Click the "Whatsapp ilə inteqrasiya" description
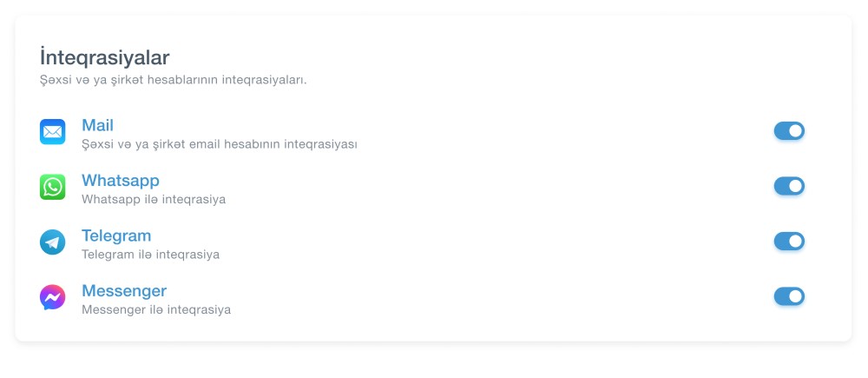 (154, 199)
